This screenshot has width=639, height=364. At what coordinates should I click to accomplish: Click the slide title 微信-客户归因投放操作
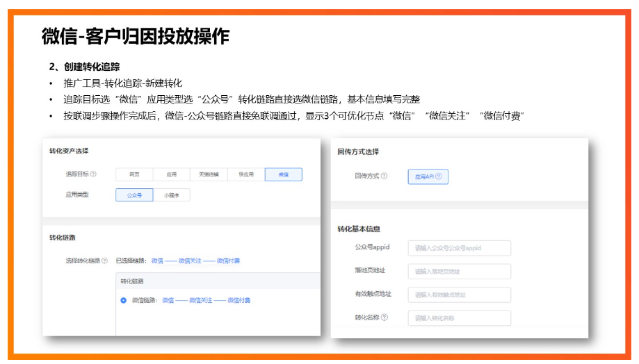pos(136,36)
